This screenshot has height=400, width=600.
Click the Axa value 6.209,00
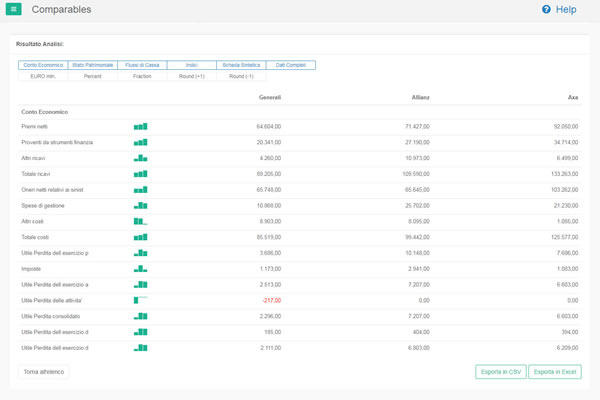click(567, 348)
